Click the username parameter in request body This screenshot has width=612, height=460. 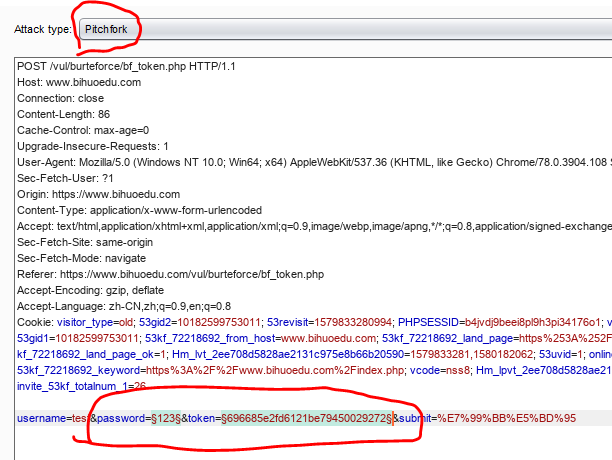[53, 418]
